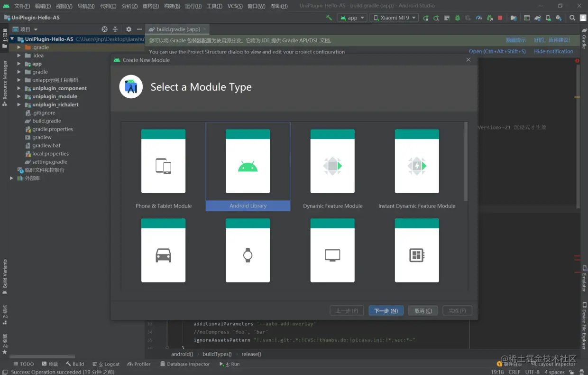Click the Hide notification link
Viewport: 588px width, 375px height.
tap(553, 51)
